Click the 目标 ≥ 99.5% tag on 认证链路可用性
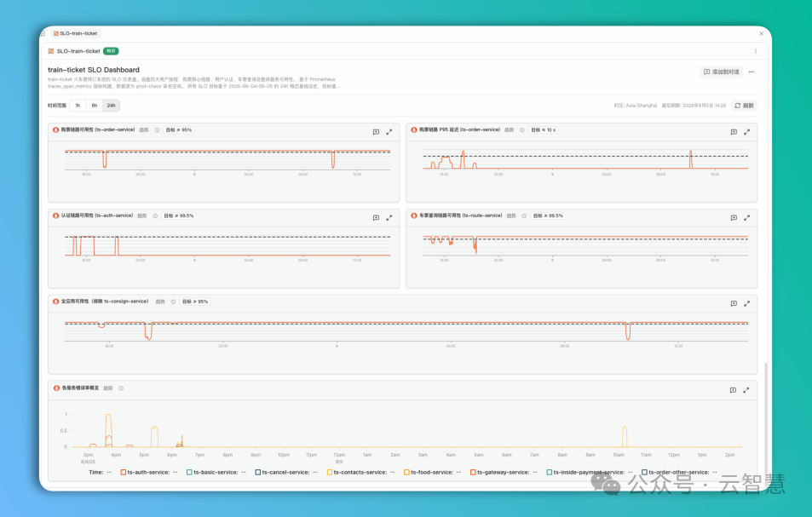 (179, 215)
